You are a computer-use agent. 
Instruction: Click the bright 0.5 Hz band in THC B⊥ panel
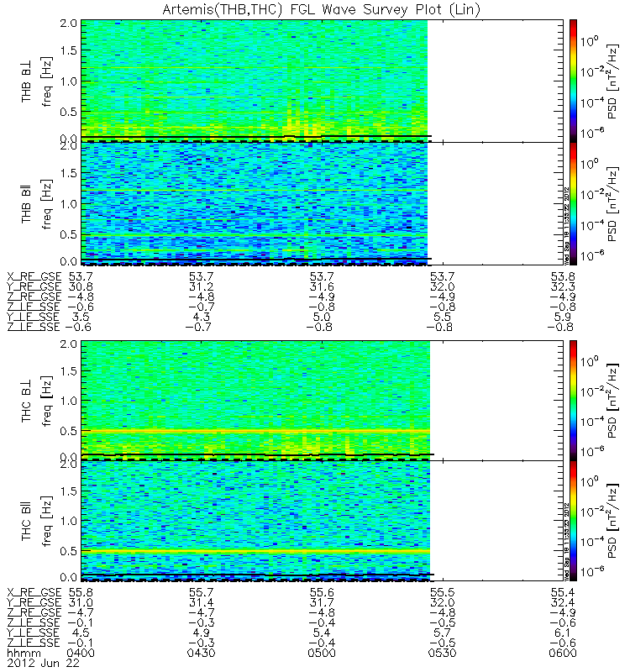[255, 431]
